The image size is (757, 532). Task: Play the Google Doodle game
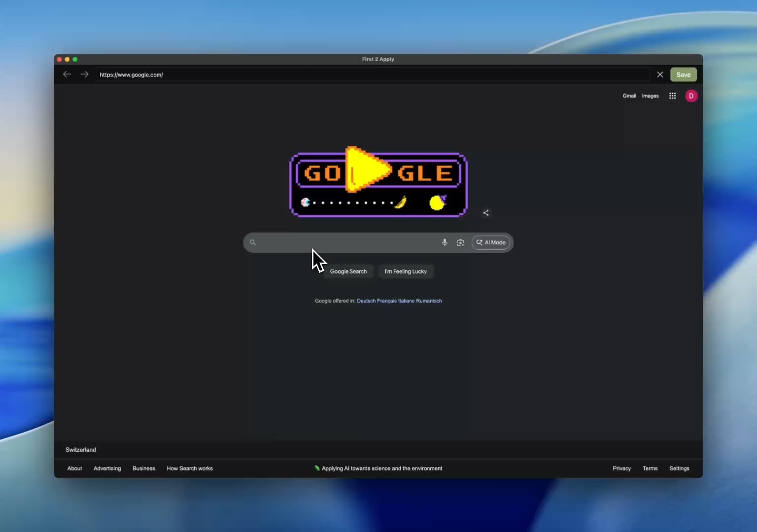click(x=367, y=170)
